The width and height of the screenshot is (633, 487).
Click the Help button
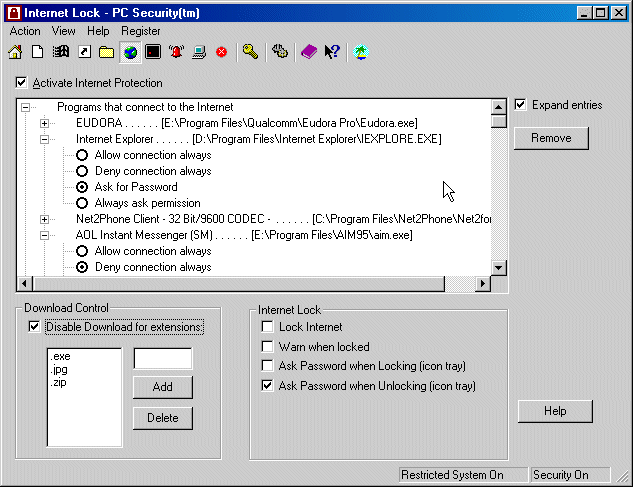coord(555,411)
